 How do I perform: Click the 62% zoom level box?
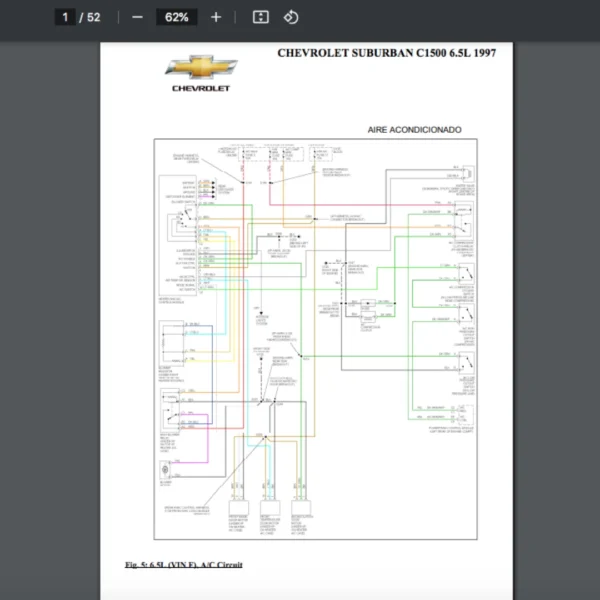point(176,17)
